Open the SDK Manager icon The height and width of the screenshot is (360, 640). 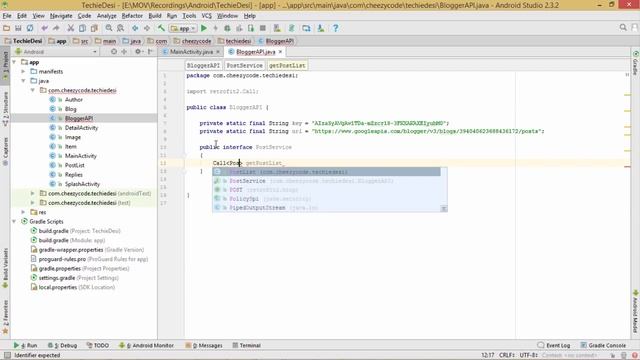pyautogui.click(x=321, y=28)
